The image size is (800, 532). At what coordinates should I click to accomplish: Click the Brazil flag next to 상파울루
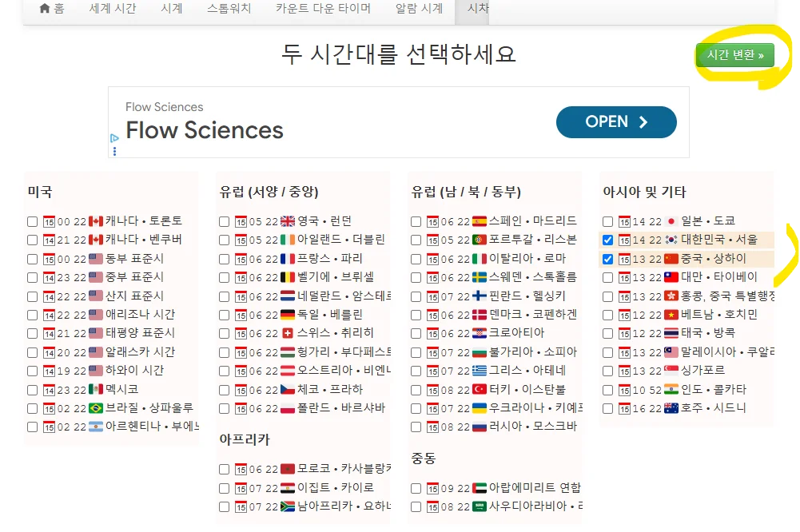[94, 408]
